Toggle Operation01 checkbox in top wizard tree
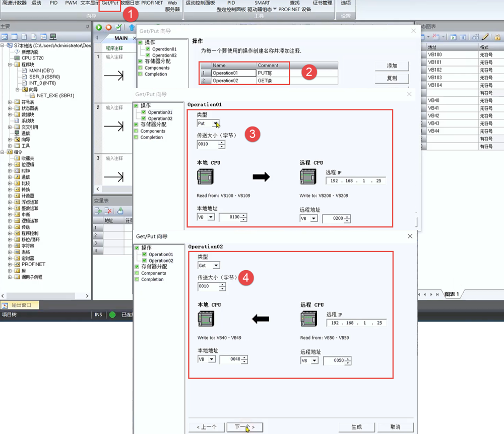 click(x=148, y=49)
